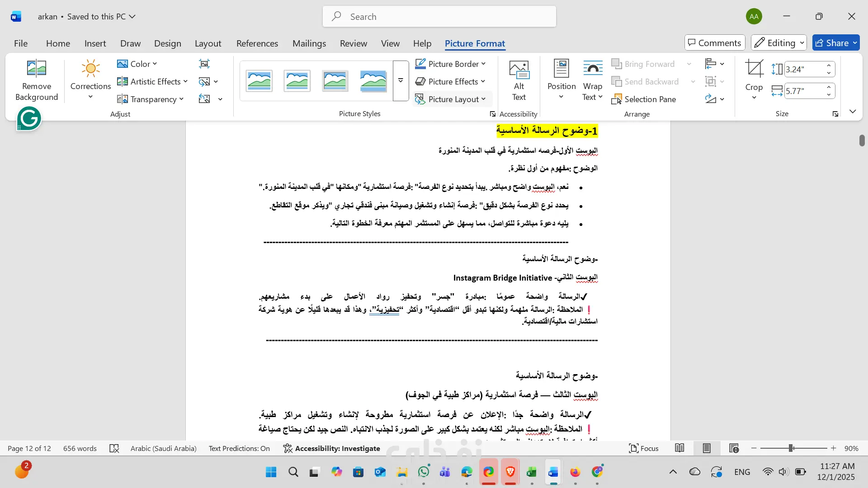Open the Grammarly floating icon
The image size is (868, 488).
29,119
